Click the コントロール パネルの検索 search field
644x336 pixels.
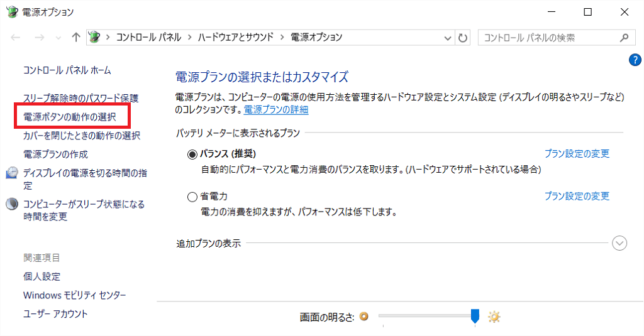pyautogui.click(x=550, y=38)
